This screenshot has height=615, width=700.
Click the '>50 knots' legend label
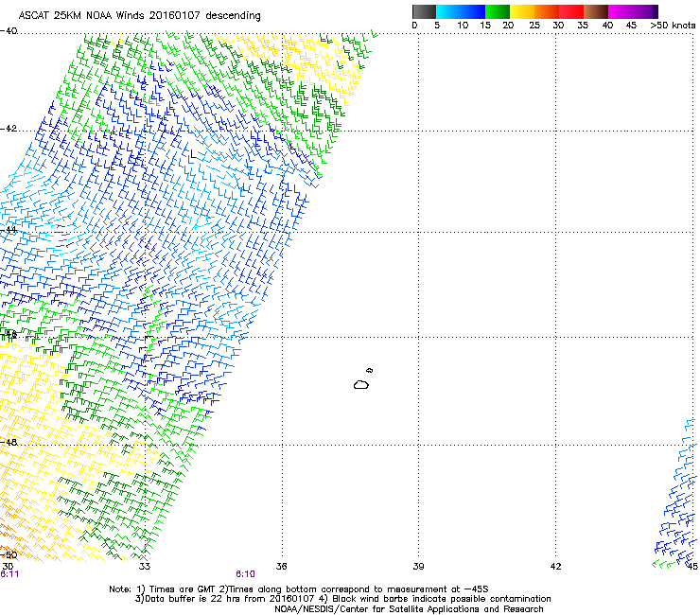[x=673, y=26]
